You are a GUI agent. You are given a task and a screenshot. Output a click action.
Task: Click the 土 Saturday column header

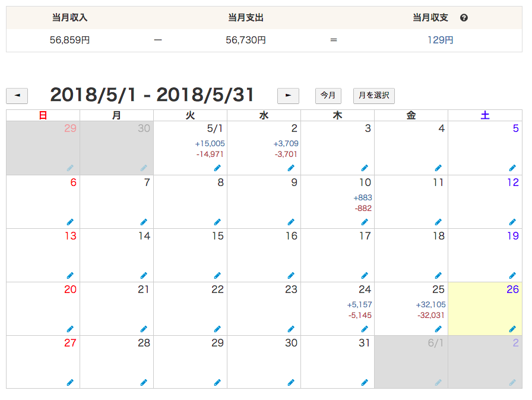tap(485, 115)
